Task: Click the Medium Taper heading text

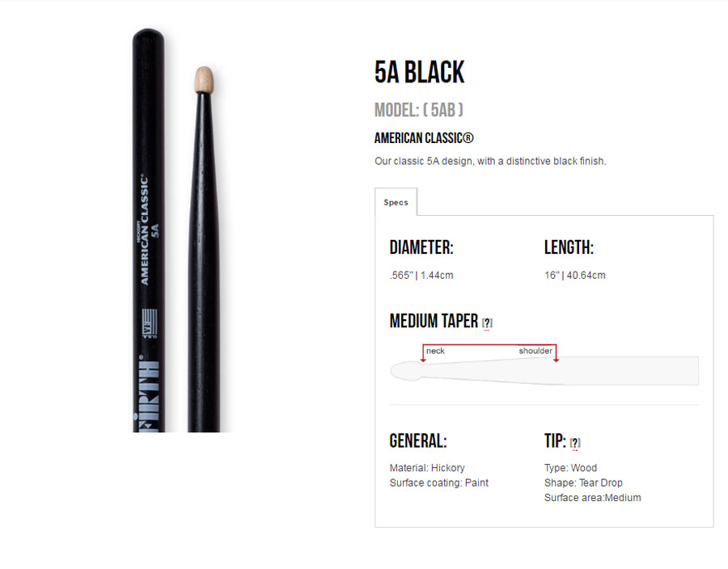Action: pyautogui.click(x=434, y=320)
